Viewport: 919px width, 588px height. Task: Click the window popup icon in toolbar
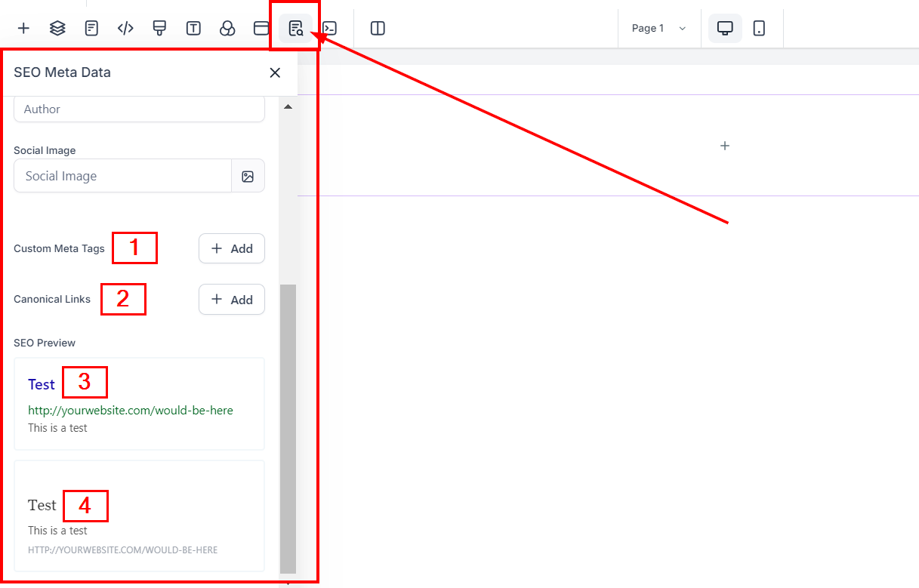click(261, 29)
